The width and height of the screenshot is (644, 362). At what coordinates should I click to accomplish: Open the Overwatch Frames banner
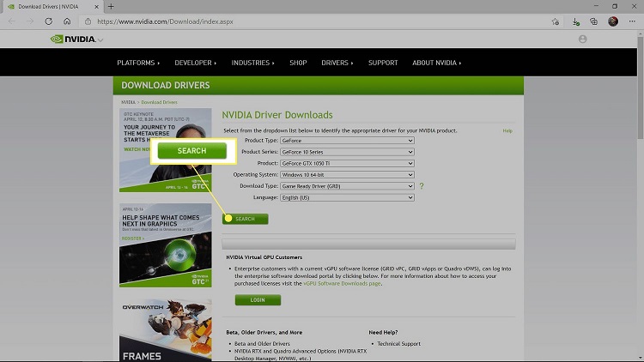tap(166, 330)
